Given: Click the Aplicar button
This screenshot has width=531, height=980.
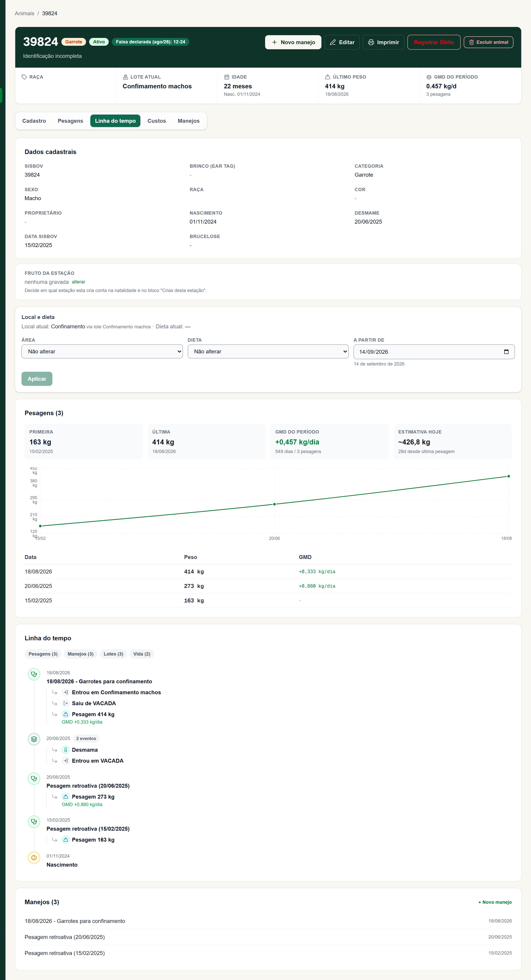Looking at the screenshot, I should tap(37, 379).
